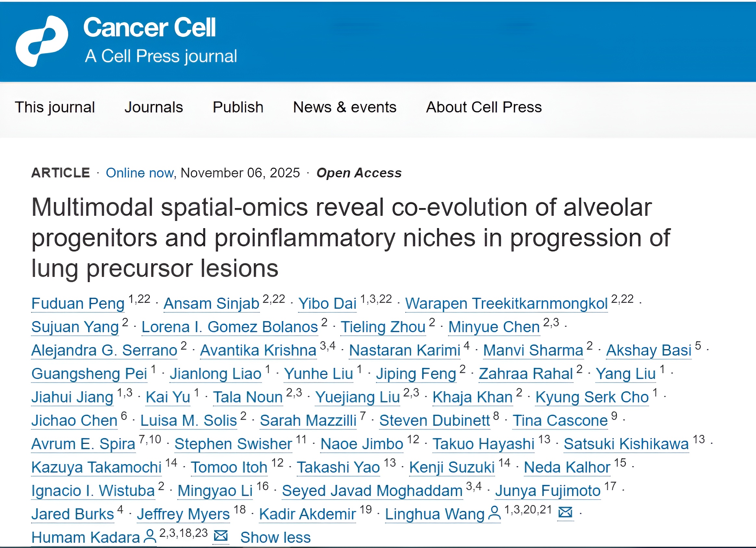This screenshot has width=756, height=548.
Task: Open the This journal menu
Action: (x=55, y=107)
